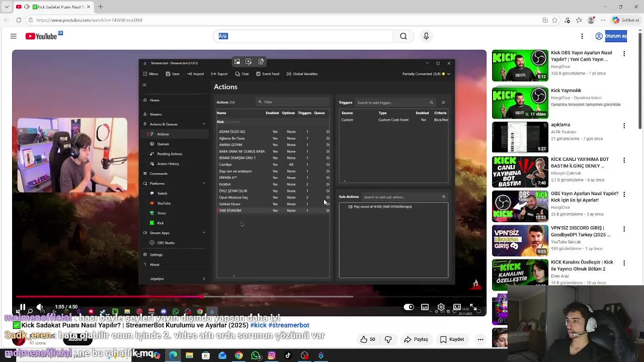644x362 pixels.
Task: Expand the Partially Connected status dropdown
Action: click(448, 74)
